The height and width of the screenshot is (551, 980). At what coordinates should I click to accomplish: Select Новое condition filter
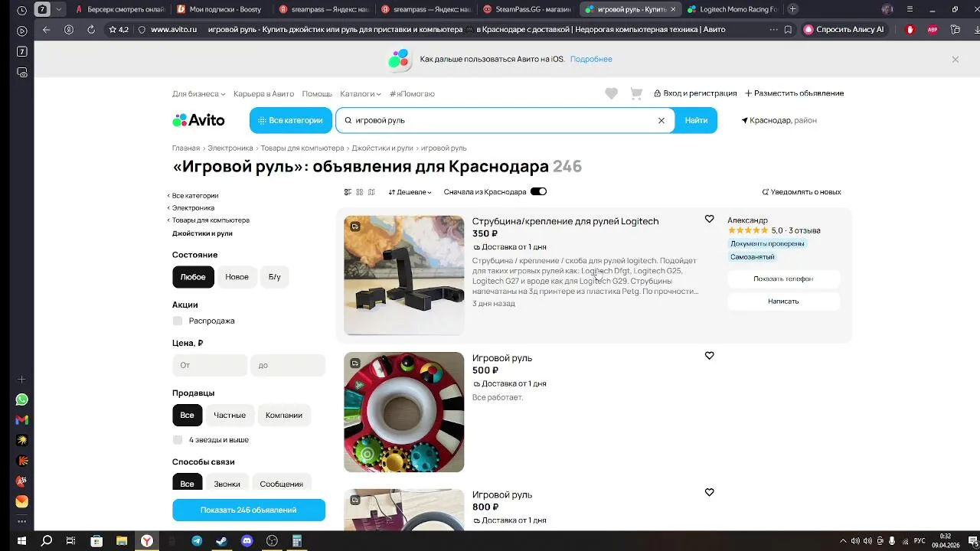[x=237, y=277]
